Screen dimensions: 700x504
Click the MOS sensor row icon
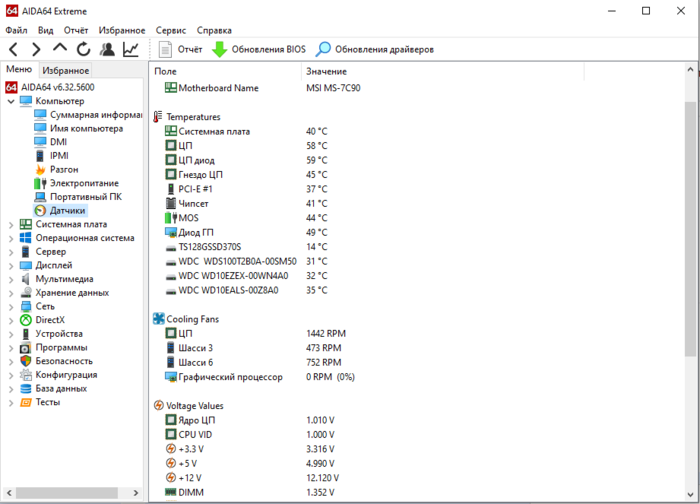tap(171, 218)
